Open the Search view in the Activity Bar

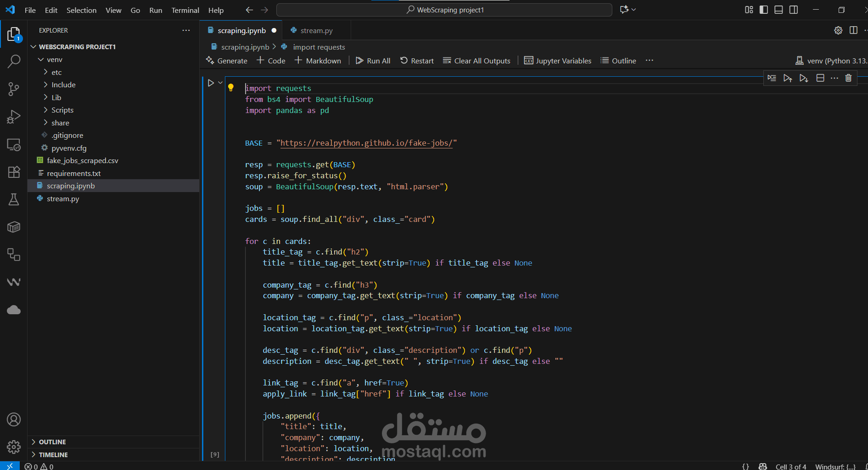coord(14,61)
